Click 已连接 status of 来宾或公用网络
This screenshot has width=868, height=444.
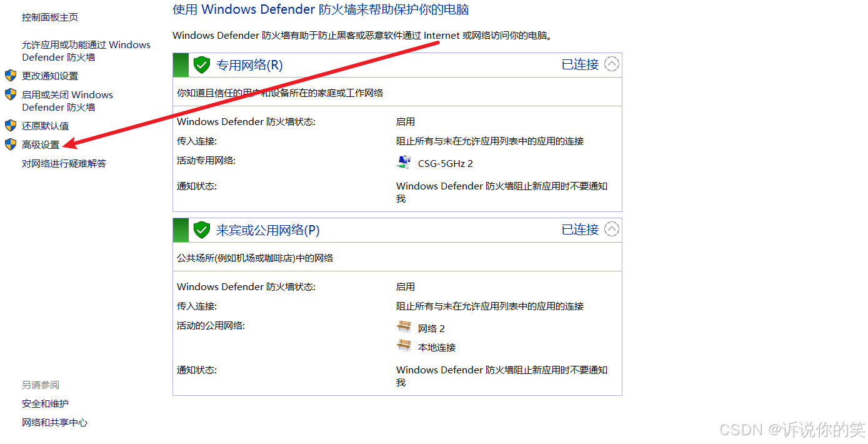tap(580, 230)
